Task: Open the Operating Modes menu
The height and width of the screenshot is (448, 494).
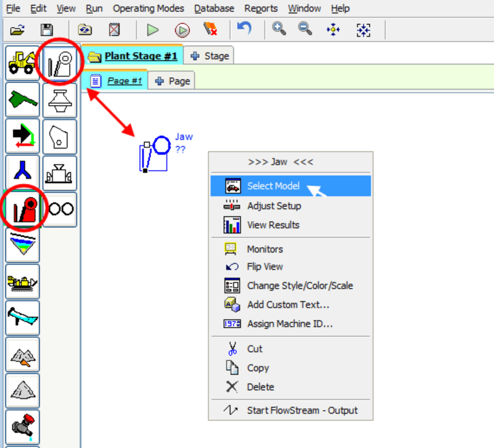Action: click(149, 8)
